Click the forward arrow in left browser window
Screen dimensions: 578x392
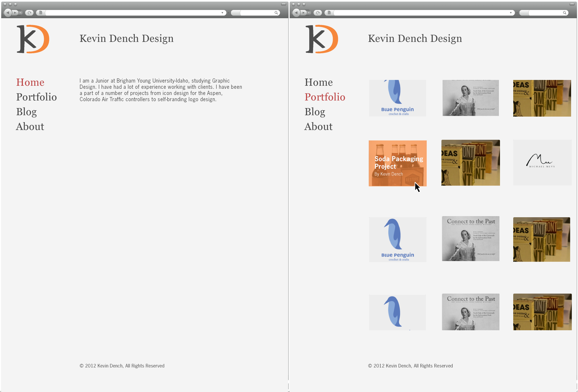click(15, 13)
